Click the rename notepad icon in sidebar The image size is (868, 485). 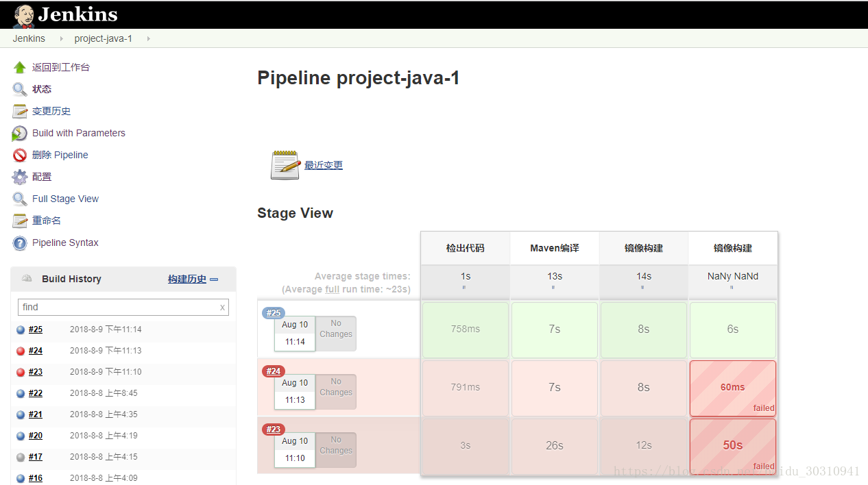[20, 221]
